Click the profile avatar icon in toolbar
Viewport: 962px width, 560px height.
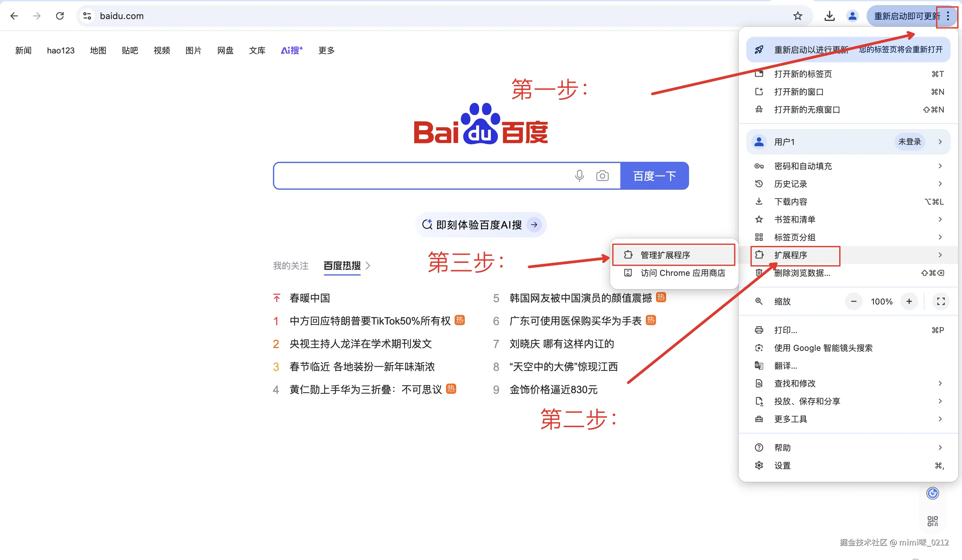852,16
